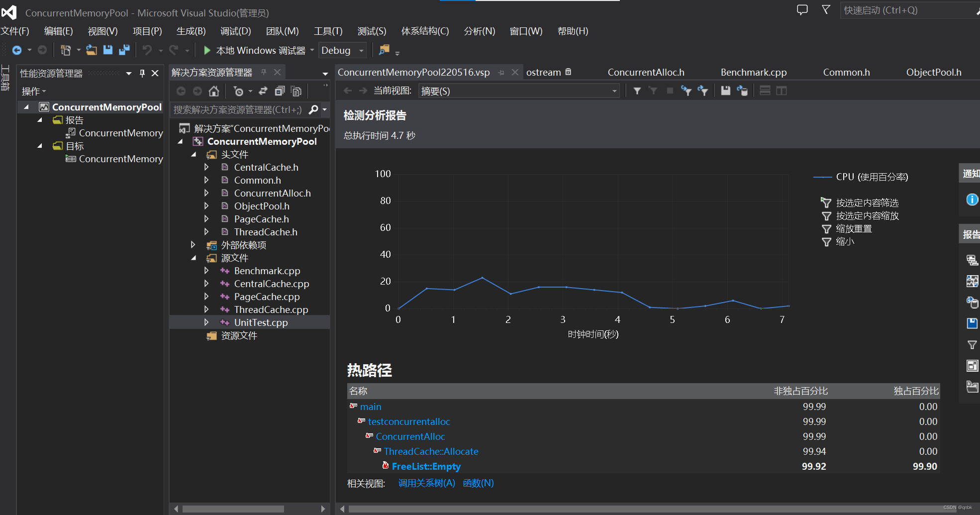Click the Show All Files icon

coord(296,91)
